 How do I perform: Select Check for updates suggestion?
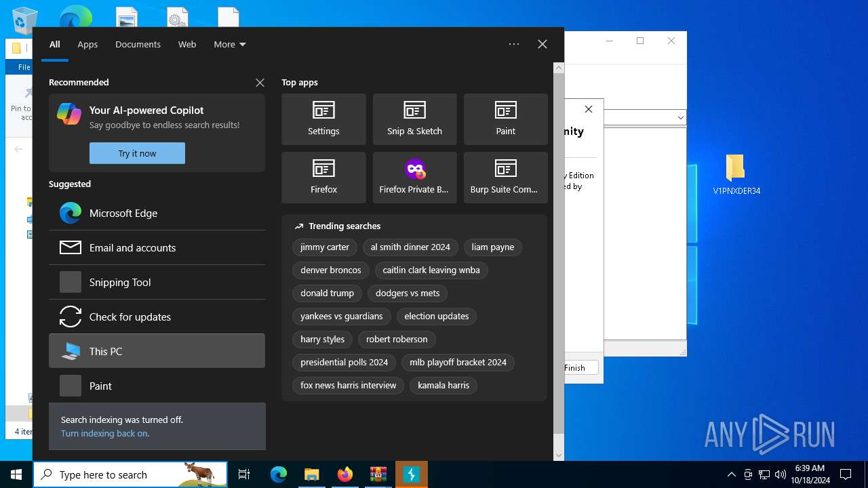157,317
